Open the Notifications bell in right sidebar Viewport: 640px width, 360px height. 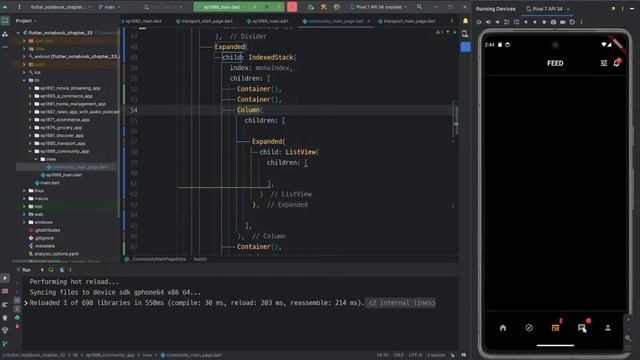coord(465,21)
